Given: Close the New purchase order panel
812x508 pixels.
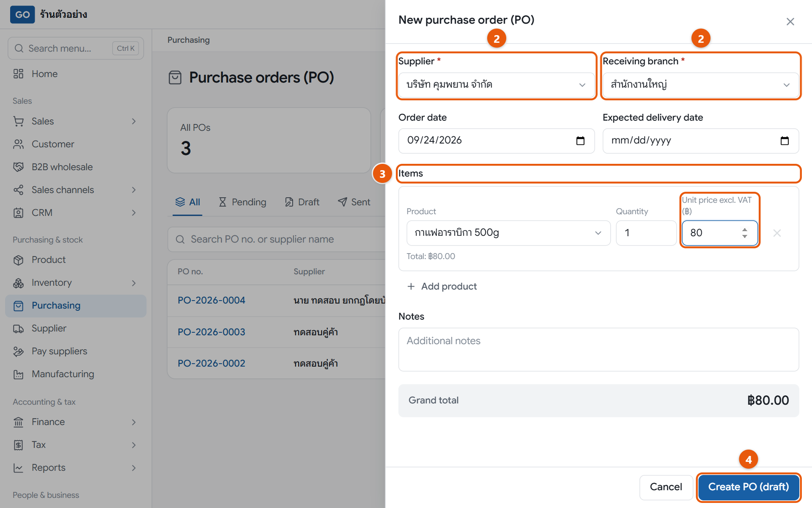Looking at the screenshot, I should click(x=790, y=22).
